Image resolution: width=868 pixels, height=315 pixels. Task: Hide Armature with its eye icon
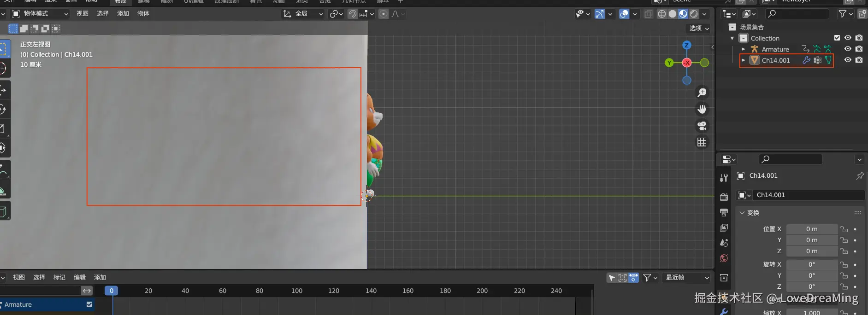(848, 49)
